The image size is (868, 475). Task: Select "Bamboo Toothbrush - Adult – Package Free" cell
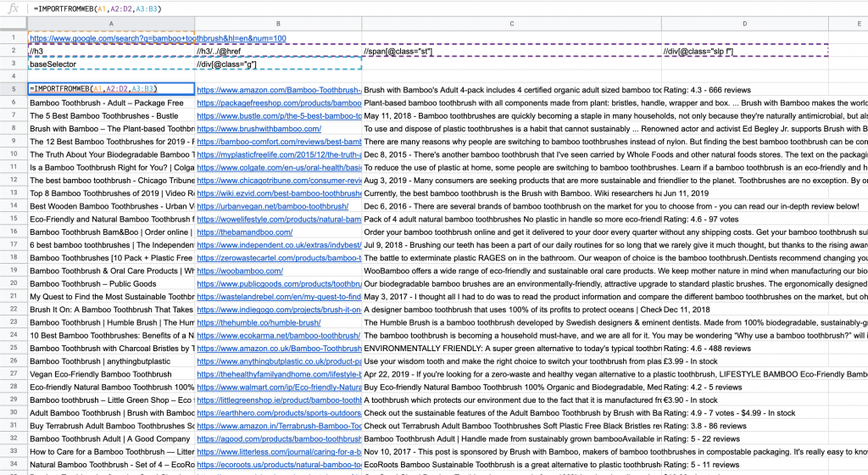pos(111,103)
